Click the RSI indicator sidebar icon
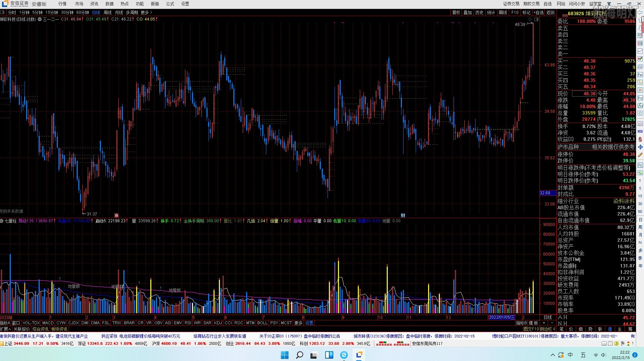 pos(640,131)
